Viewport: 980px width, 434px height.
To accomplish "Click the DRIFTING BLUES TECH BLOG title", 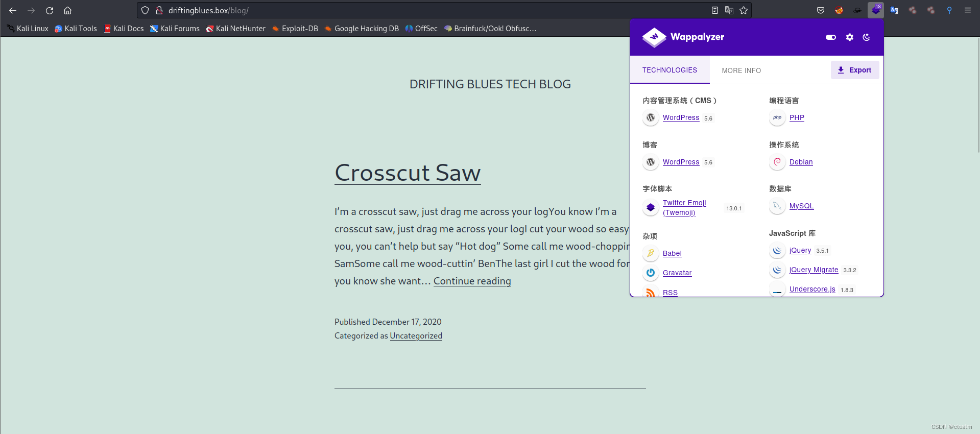I will 490,84.
